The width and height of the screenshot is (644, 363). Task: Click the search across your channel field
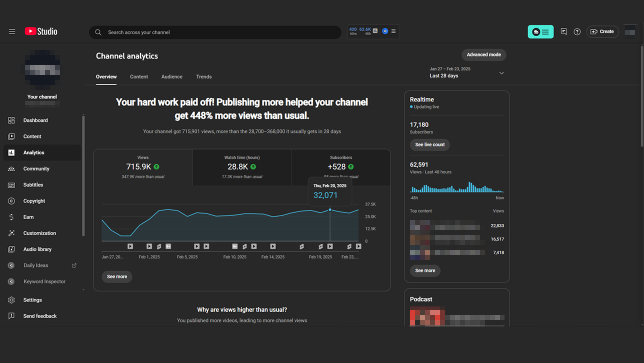(x=215, y=32)
